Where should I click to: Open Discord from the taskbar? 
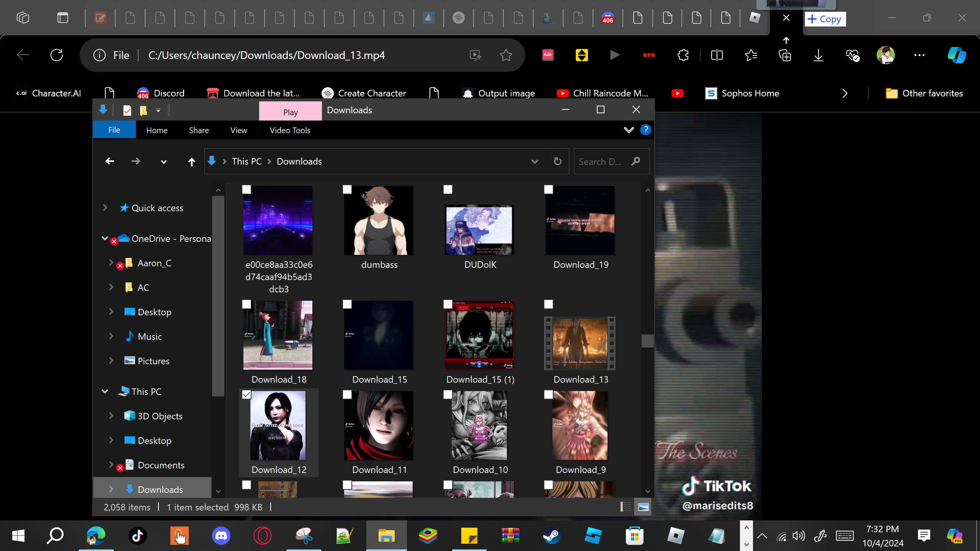click(x=221, y=536)
